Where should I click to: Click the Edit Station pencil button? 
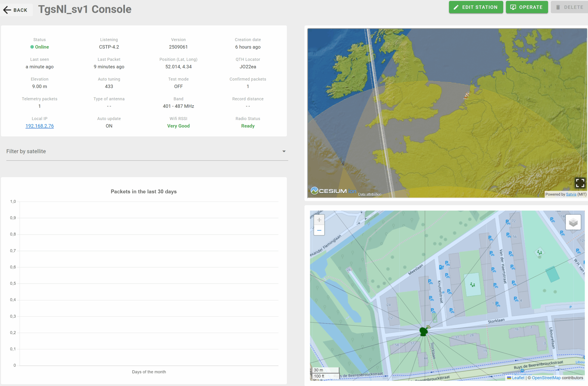476,7
